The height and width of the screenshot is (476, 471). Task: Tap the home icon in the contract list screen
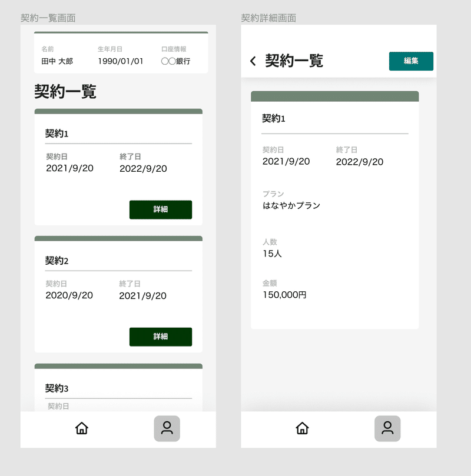[x=82, y=428]
